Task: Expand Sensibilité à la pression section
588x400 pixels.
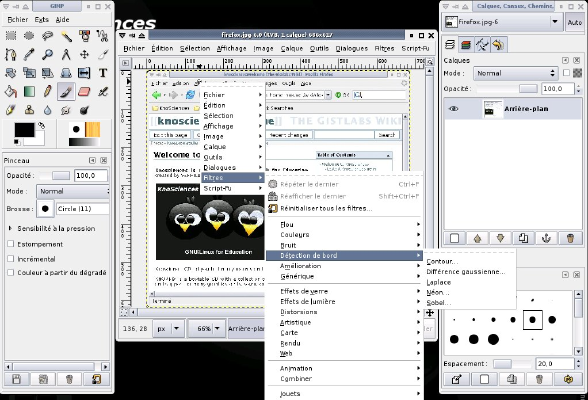Action: [x=10, y=228]
